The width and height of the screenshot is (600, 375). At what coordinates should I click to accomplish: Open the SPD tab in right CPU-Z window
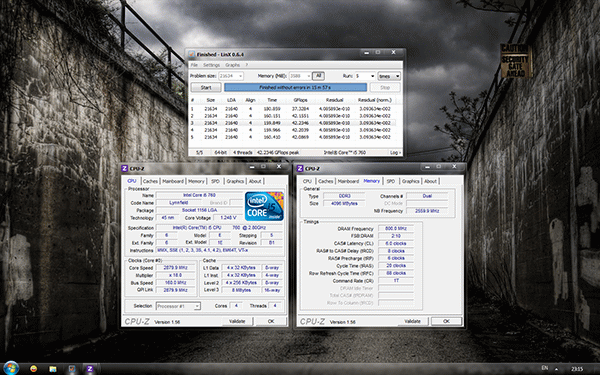391,181
